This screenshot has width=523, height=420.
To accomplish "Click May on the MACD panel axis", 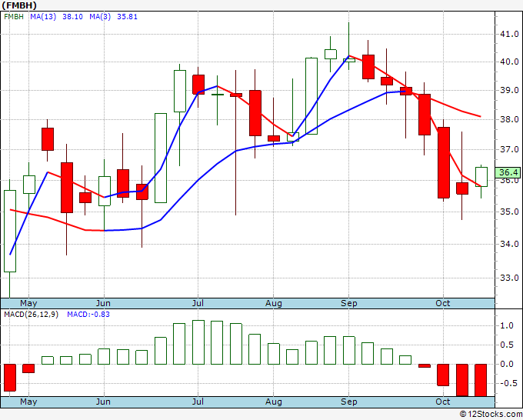I will 28,402.
